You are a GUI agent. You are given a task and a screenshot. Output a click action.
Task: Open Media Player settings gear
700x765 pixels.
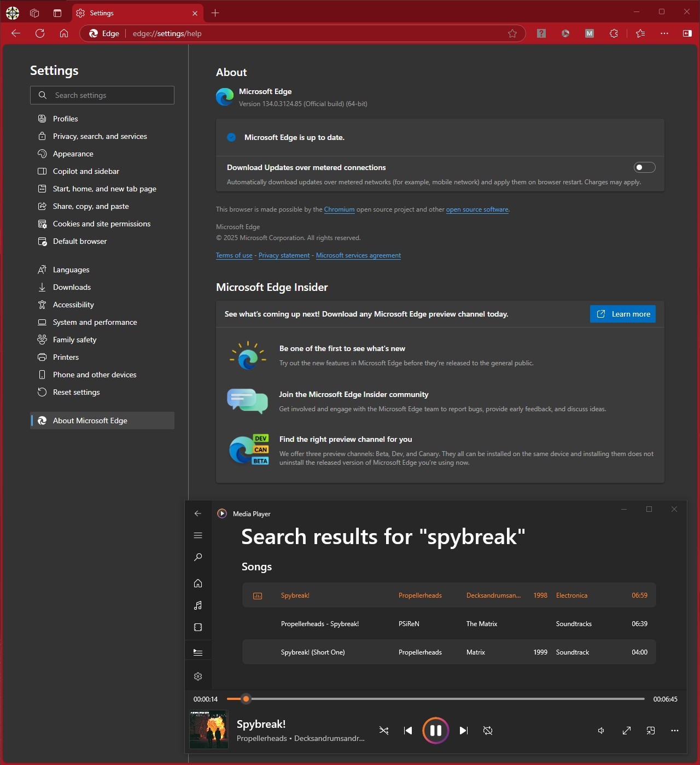[x=198, y=676]
